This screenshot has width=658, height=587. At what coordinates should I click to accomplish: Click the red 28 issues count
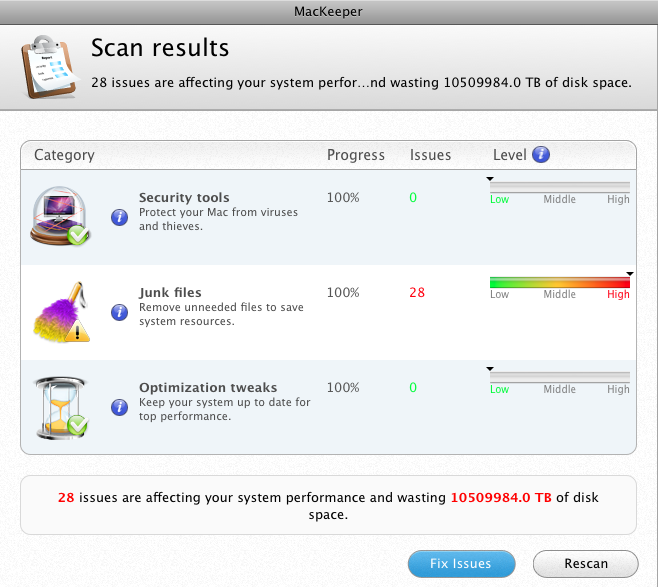click(417, 293)
